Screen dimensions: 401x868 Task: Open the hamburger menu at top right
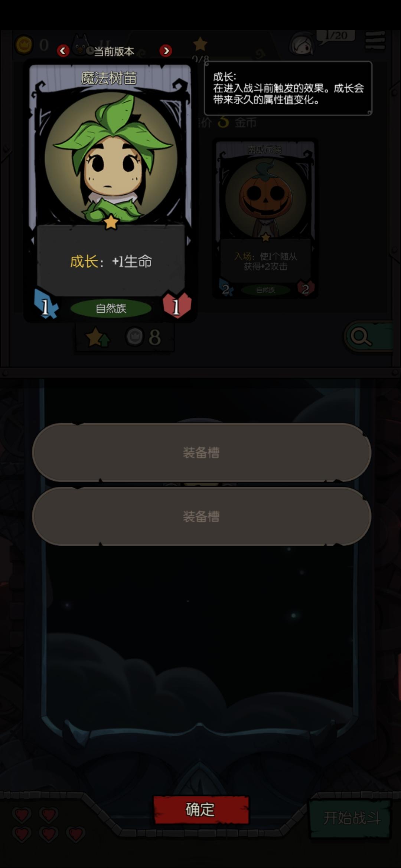tap(375, 41)
